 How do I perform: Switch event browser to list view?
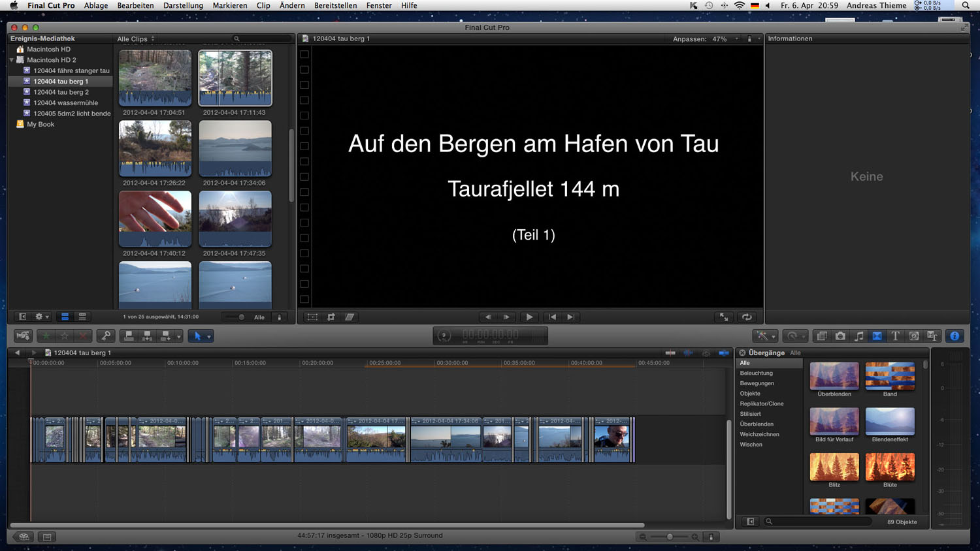tap(82, 317)
